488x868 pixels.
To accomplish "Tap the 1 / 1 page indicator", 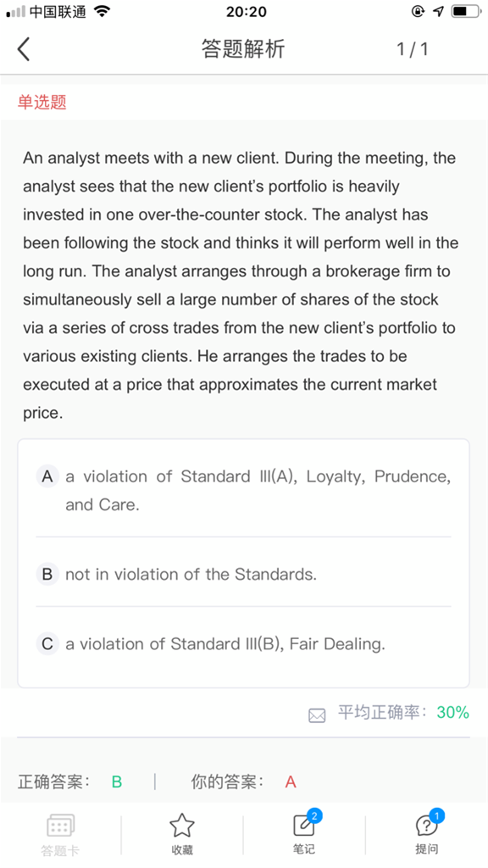I will (x=413, y=49).
